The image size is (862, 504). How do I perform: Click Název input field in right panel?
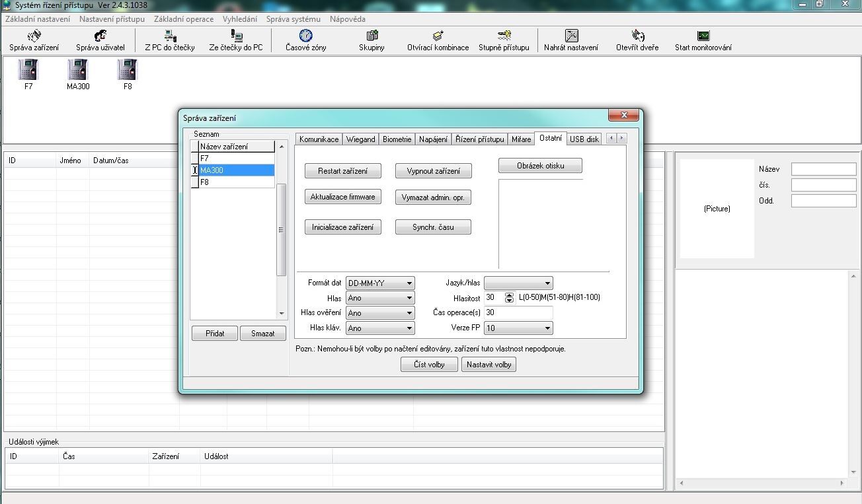click(x=824, y=169)
